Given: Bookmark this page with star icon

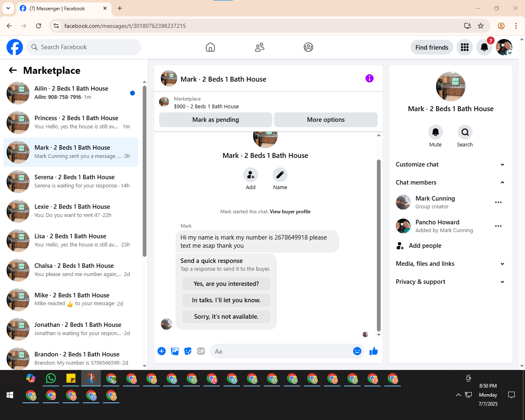Looking at the screenshot, I should (481, 26).
